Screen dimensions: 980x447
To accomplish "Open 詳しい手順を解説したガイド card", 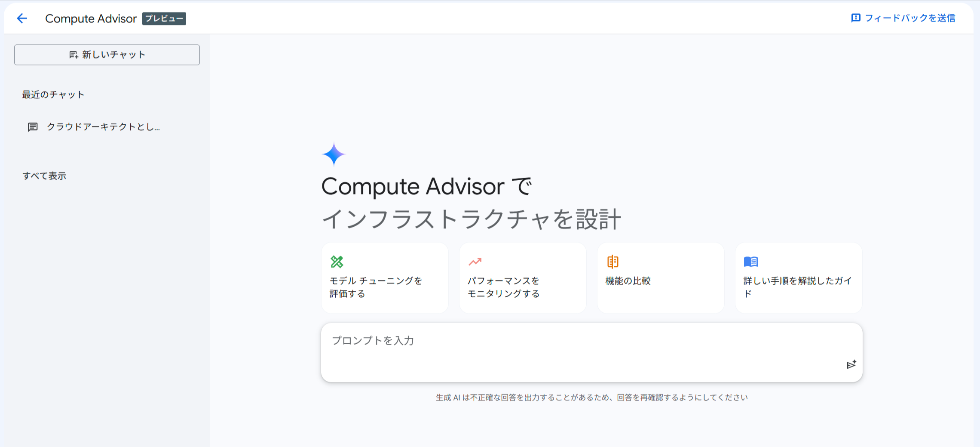I will [799, 278].
